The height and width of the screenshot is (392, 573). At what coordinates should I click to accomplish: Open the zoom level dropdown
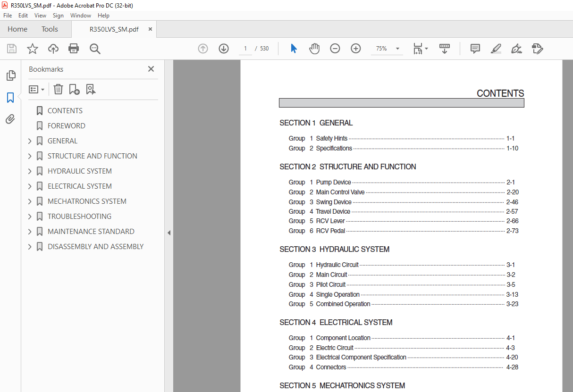coord(397,49)
